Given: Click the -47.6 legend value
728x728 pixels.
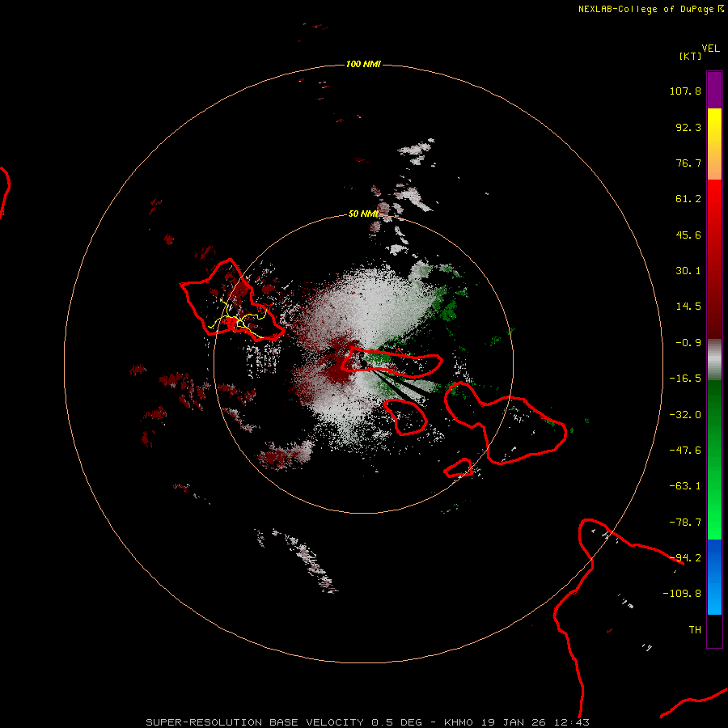Looking at the screenshot, I should coord(685,451).
